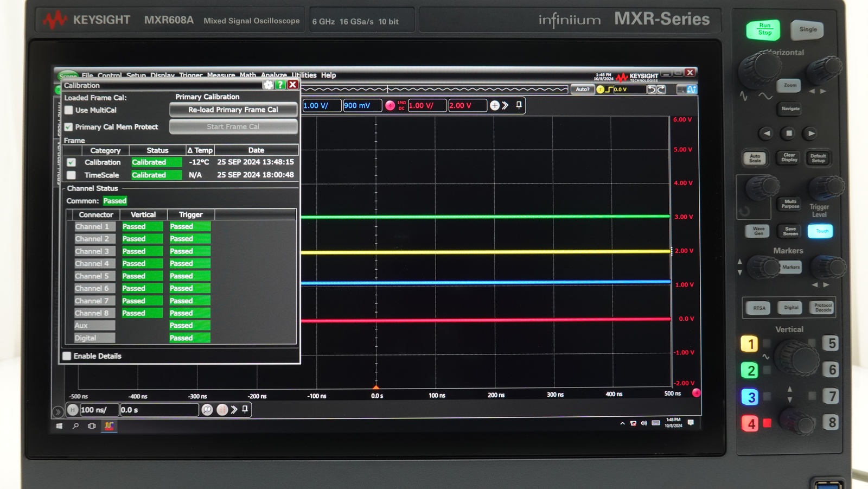The image size is (868, 489).
Task: Enable the Enable Details checkbox
Action: (67, 356)
